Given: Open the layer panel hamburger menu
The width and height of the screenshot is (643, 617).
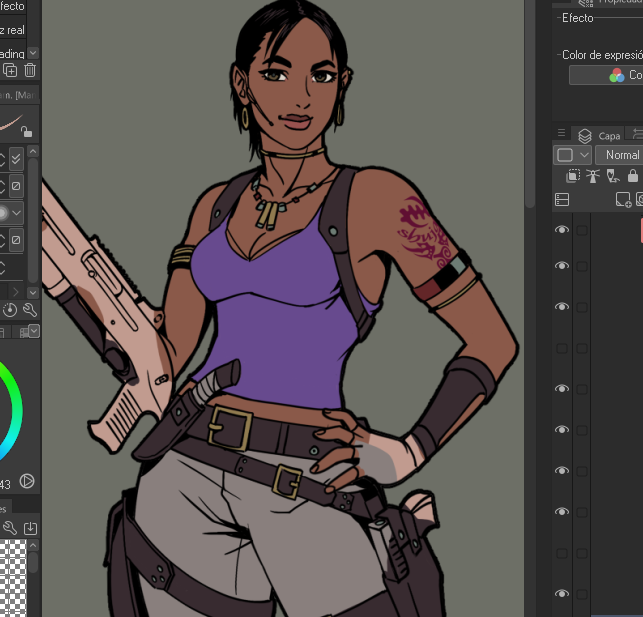Looking at the screenshot, I should 561,133.
